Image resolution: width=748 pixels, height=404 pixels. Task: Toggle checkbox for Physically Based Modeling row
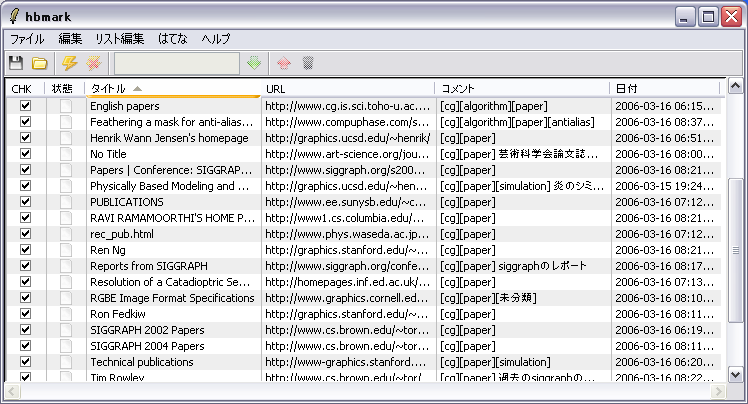coord(25,186)
